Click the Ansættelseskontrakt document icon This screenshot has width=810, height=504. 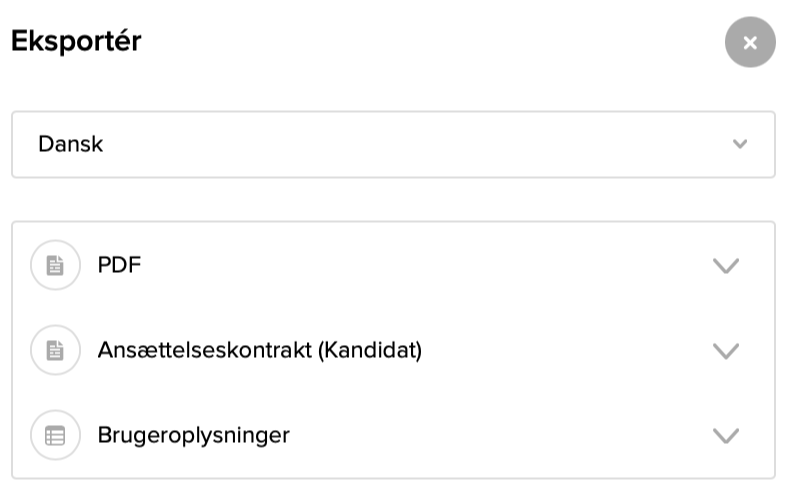(55, 351)
